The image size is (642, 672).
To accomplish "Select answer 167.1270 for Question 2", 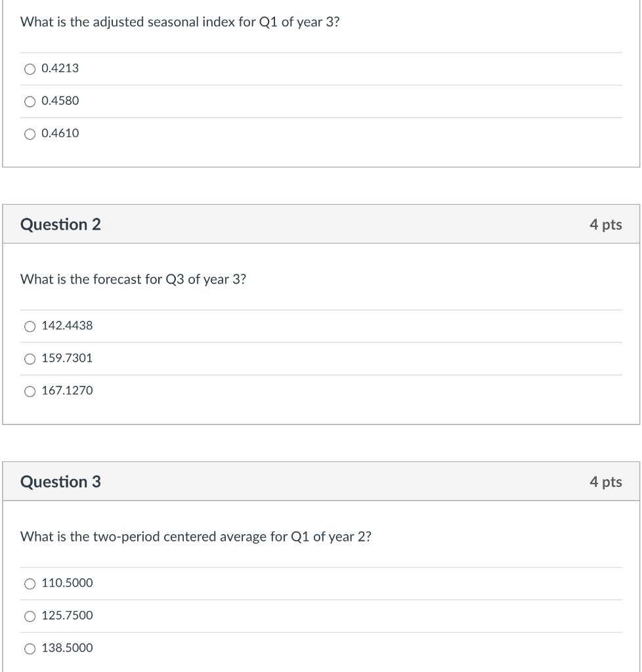I will coord(30,390).
